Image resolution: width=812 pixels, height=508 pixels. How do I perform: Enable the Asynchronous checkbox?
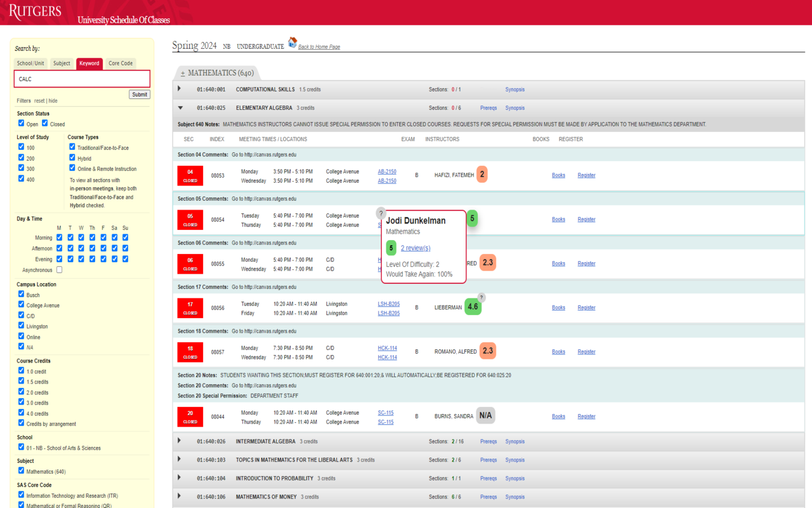[60, 270]
